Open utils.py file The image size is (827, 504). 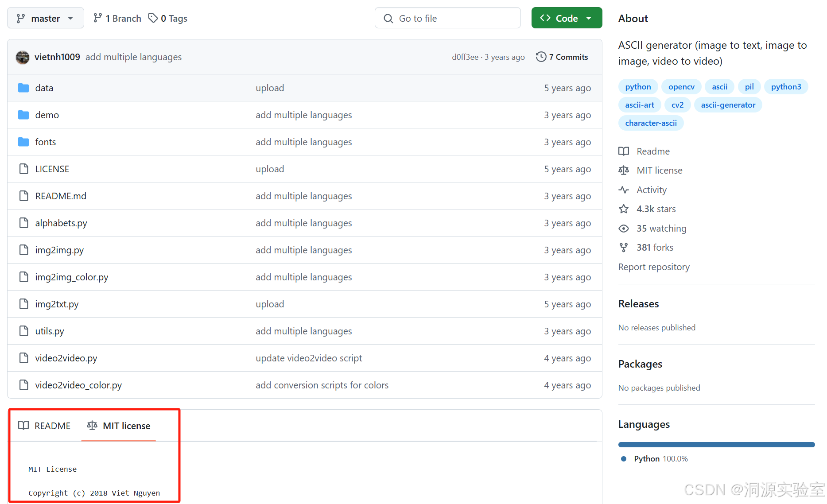pos(50,331)
